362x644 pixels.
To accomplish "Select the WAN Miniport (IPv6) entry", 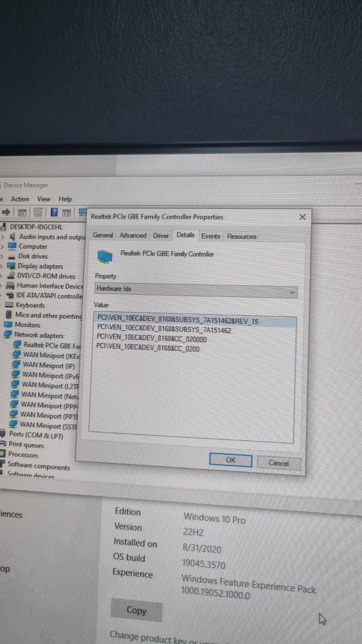I will pos(50,375).
